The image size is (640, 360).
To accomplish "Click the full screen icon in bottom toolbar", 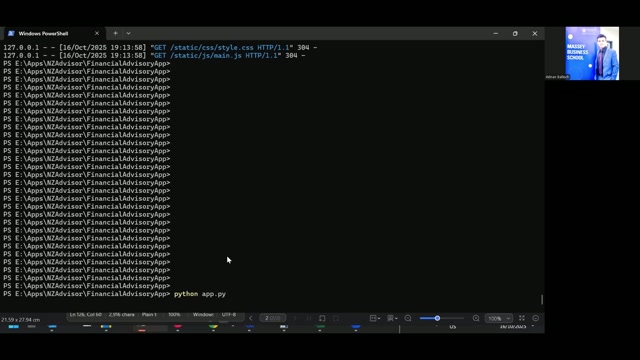I will click(522, 318).
